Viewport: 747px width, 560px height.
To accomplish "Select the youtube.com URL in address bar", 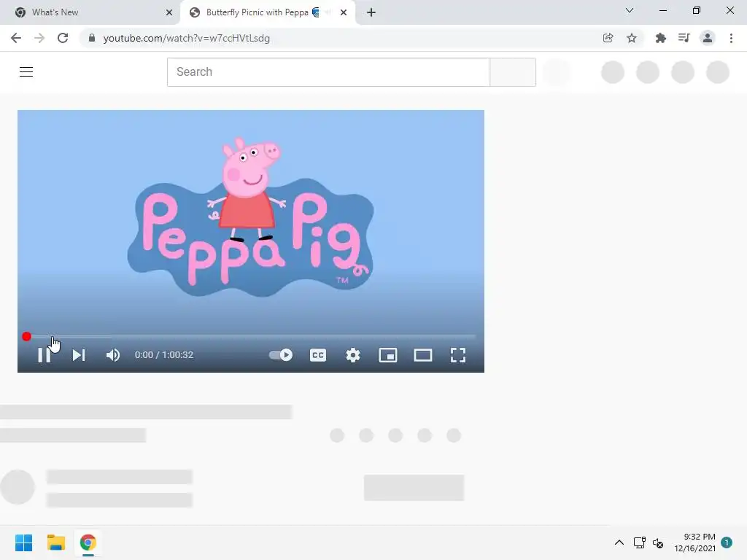I will [x=186, y=38].
